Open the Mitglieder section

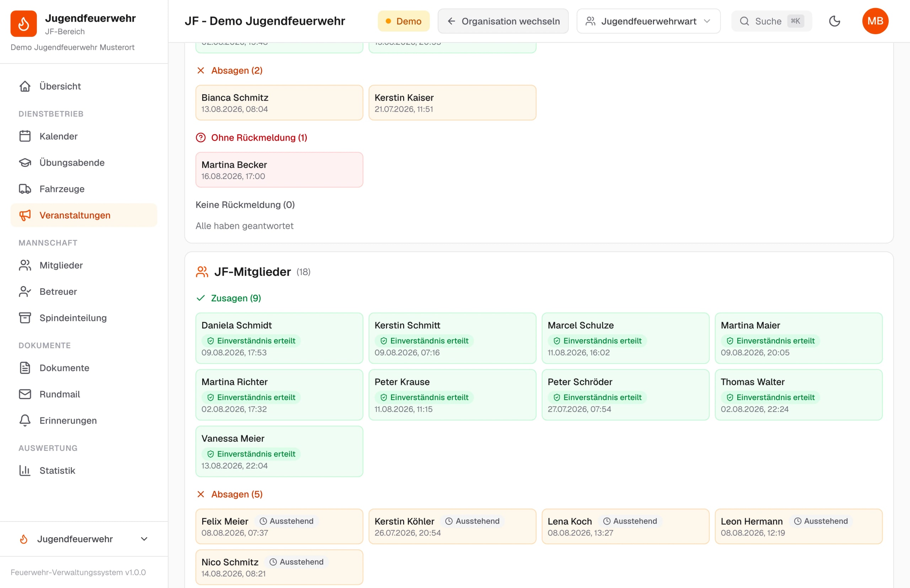[x=84, y=265]
